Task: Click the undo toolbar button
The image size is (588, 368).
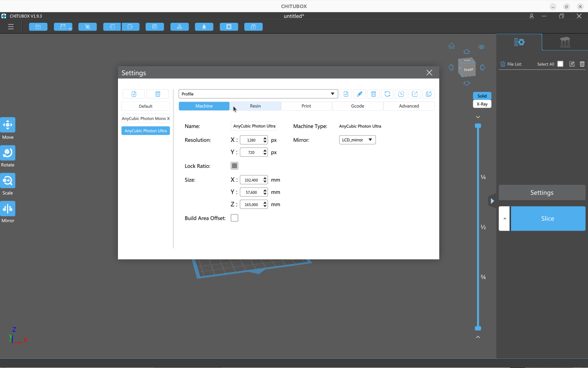Action: pos(112,27)
